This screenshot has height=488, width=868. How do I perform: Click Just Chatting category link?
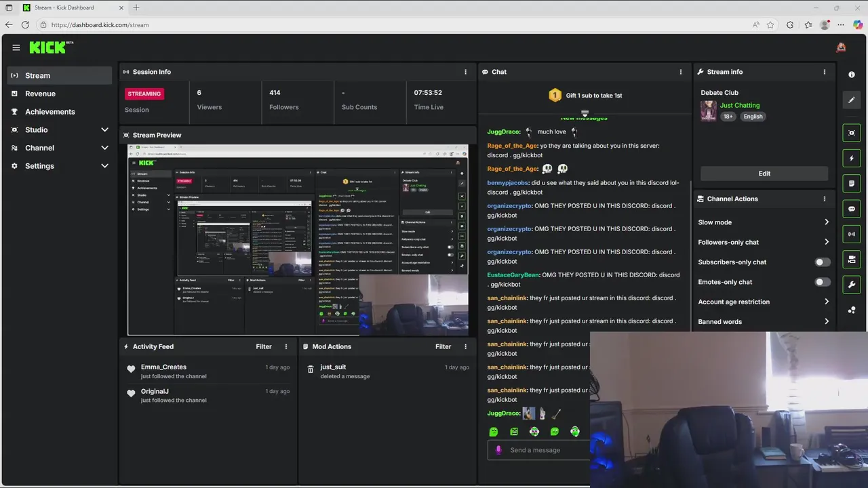click(x=740, y=105)
